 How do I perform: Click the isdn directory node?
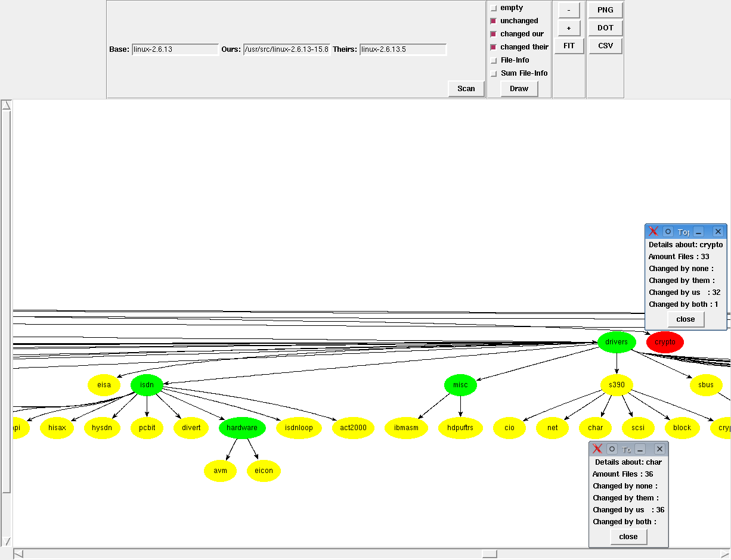[147, 385]
